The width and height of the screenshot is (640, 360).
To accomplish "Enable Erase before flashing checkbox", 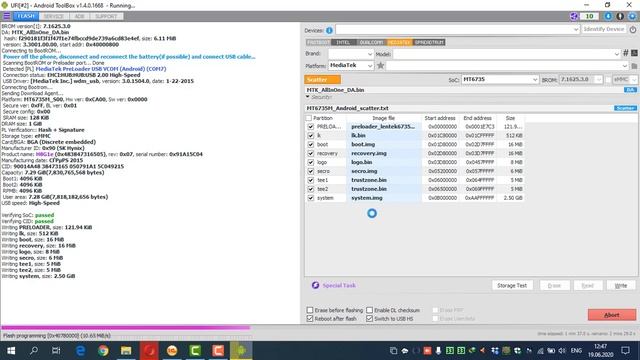I will click(x=310, y=310).
